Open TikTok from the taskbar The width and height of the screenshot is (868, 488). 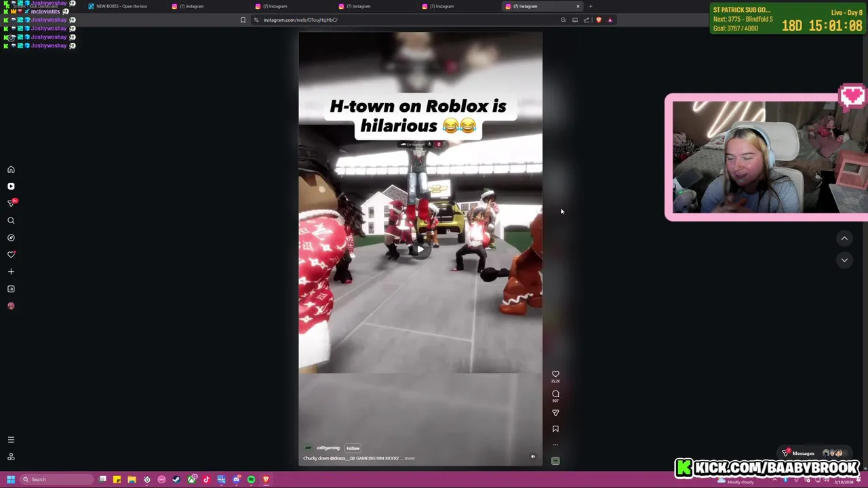(x=206, y=479)
